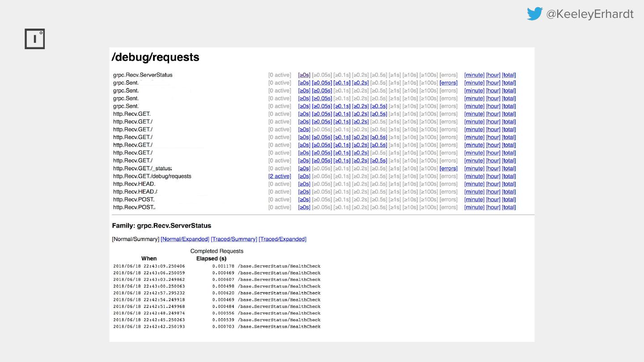Open the 2 active link for http.Recv.GET./debug/requests
This screenshot has width=644, height=362.
click(x=280, y=176)
